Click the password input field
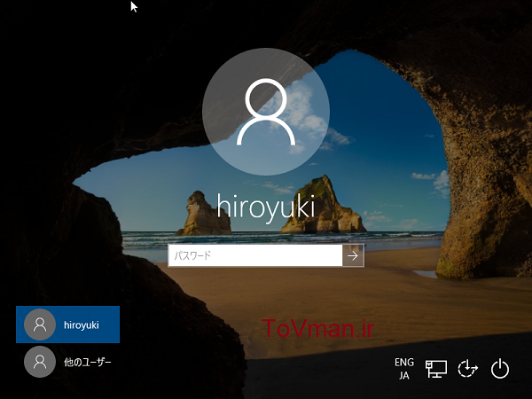 pyautogui.click(x=255, y=255)
